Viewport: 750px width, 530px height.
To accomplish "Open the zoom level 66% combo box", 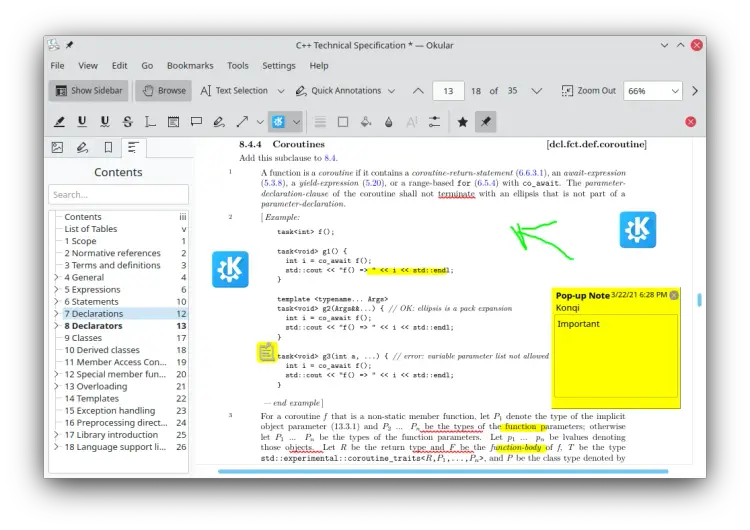I will (652, 91).
